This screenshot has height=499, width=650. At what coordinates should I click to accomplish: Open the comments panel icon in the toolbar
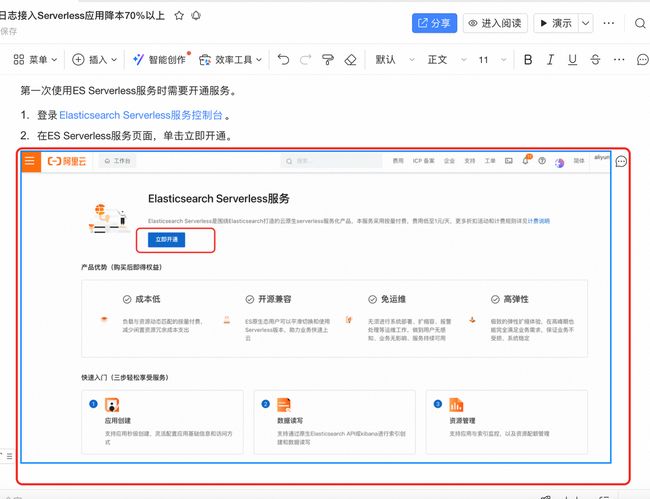[642, 60]
